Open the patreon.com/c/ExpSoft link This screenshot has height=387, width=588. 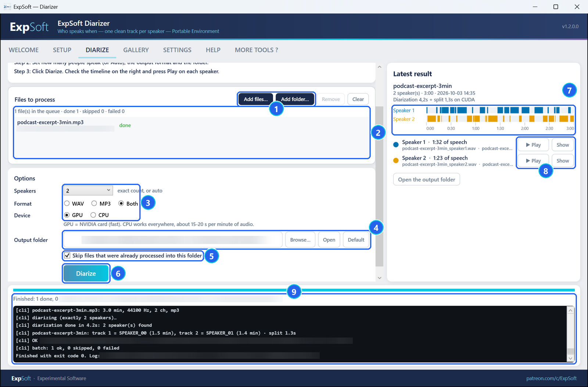(551, 378)
